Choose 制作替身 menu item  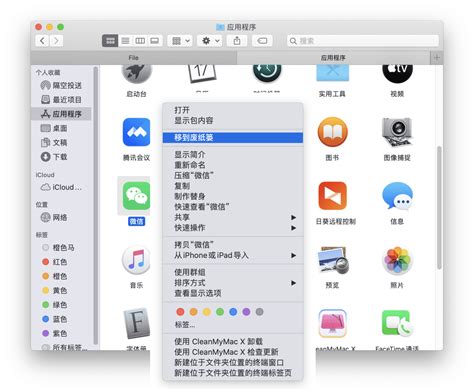pos(233,196)
